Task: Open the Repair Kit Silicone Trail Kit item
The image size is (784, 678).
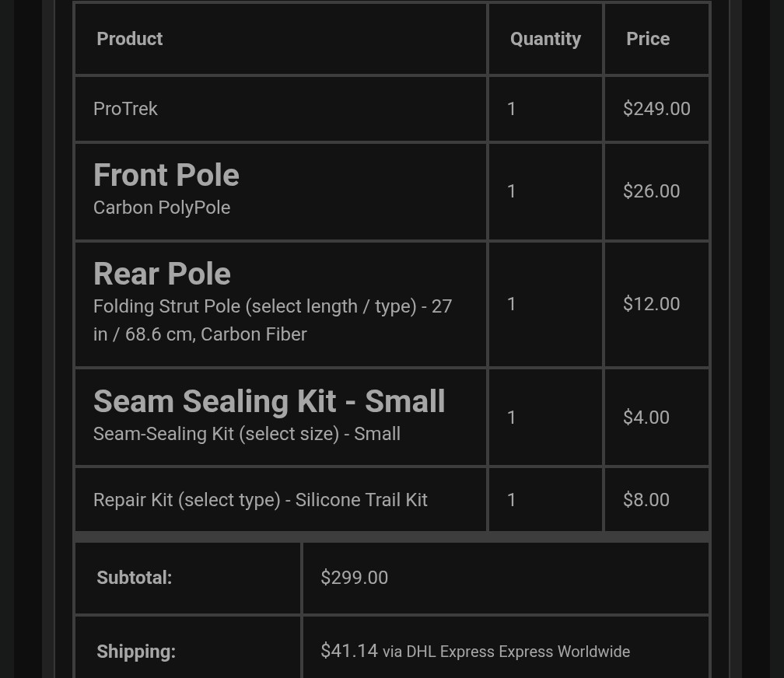Action: [261, 500]
